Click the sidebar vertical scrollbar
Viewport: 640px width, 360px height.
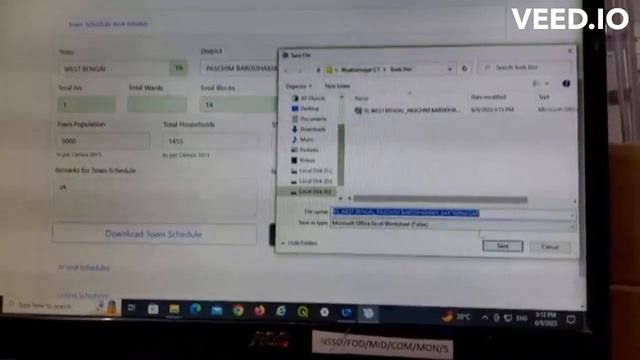click(x=341, y=155)
